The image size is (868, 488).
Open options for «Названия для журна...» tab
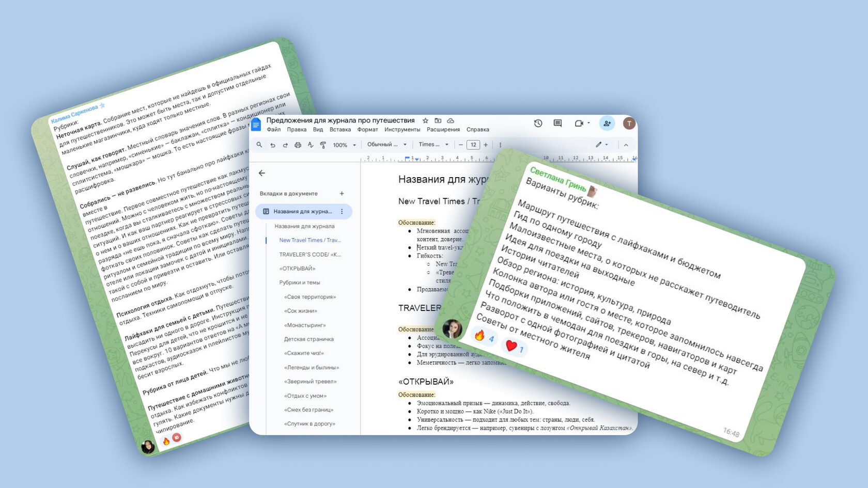click(342, 211)
